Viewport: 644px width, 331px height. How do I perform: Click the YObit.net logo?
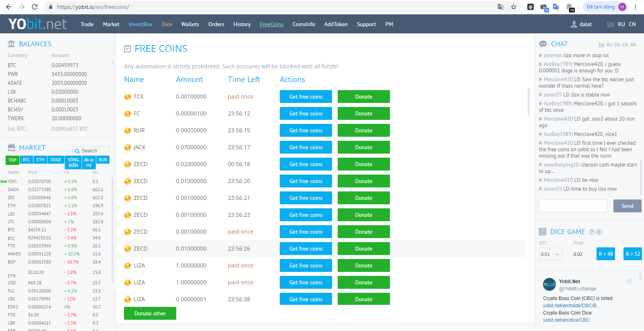pyautogui.click(x=37, y=24)
